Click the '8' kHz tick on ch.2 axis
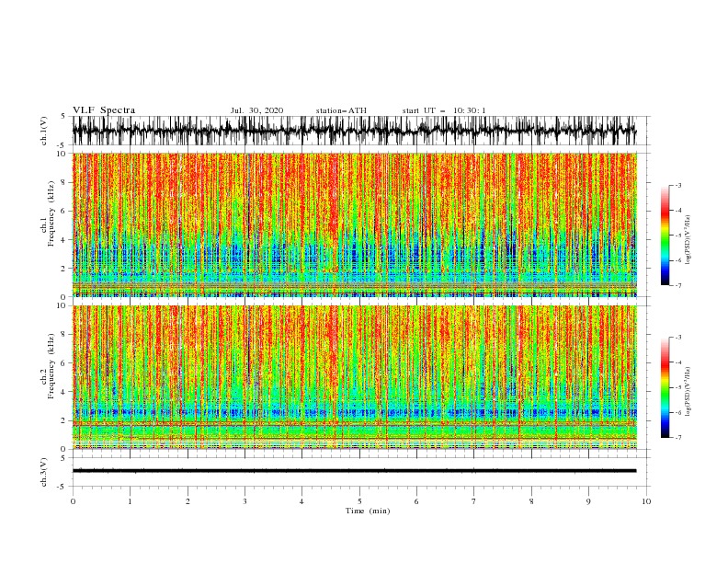 tap(63, 335)
